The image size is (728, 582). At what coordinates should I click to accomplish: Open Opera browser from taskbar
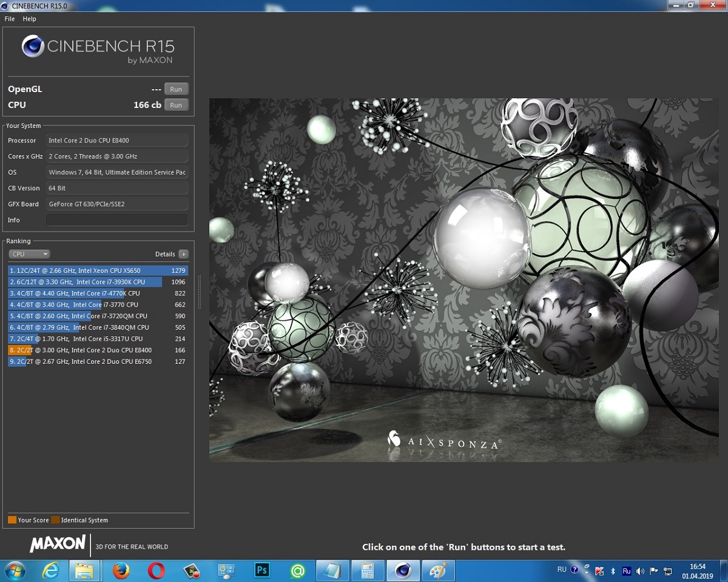coord(156,570)
